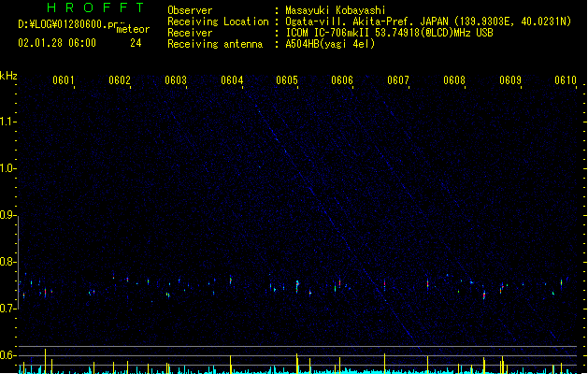This screenshot has width=588, height=374.
Task: Click the gray frequency range bar on left axis
Action: pyautogui.click(x=19, y=262)
